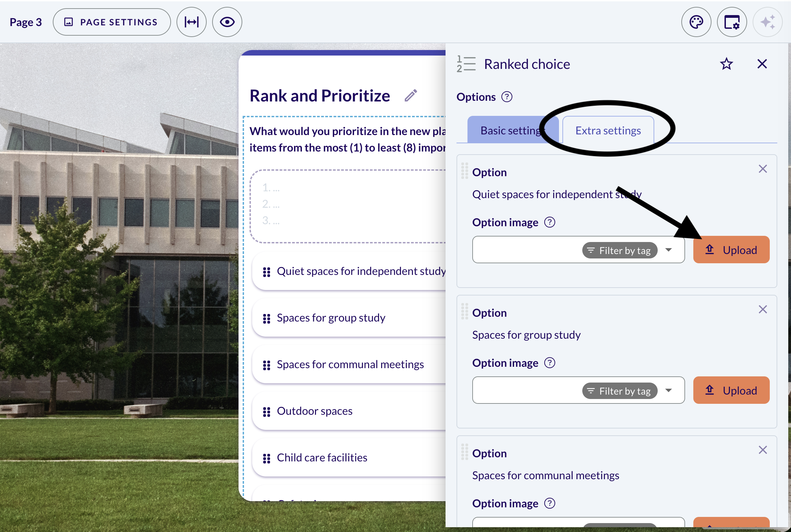Switch to the Extra settings tab
The height and width of the screenshot is (532, 791).
(x=608, y=131)
